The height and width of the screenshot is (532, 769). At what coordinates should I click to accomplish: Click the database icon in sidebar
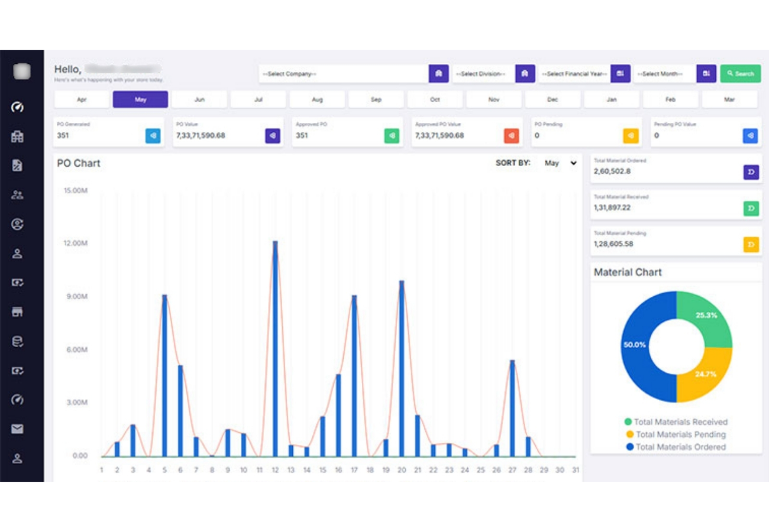click(17, 341)
